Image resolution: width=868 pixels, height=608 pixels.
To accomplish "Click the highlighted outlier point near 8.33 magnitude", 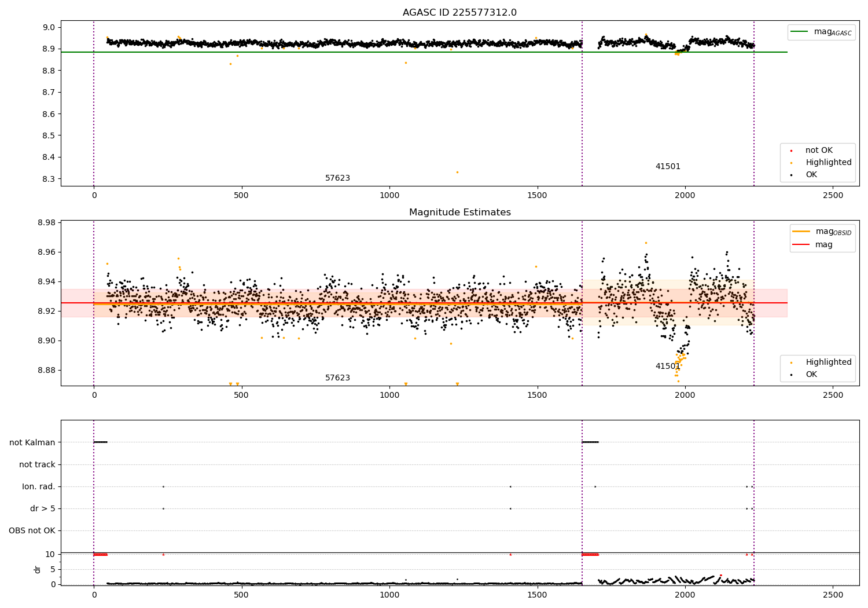I will [x=457, y=172].
